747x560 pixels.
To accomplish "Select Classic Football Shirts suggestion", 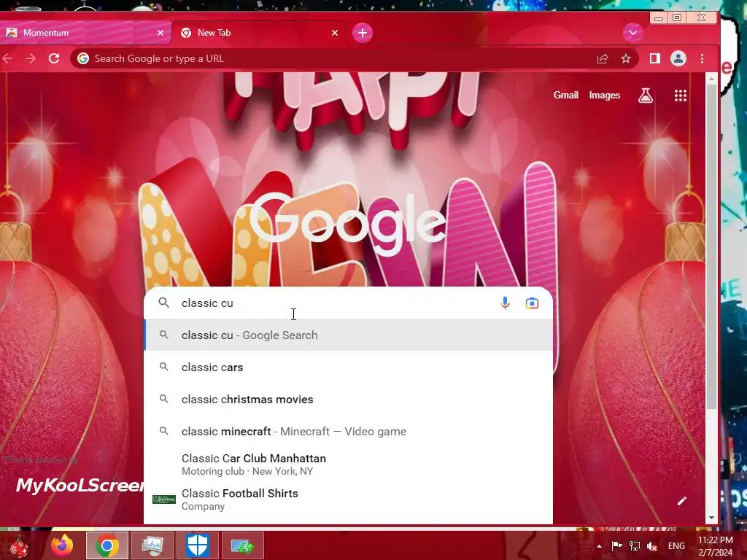I will pyautogui.click(x=348, y=499).
